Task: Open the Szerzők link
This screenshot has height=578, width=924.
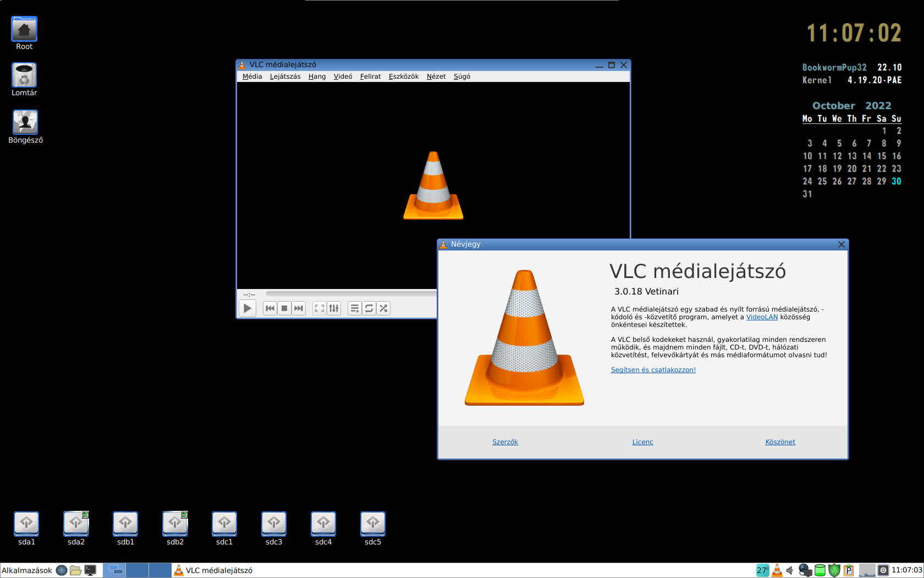Action: pos(505,442)
